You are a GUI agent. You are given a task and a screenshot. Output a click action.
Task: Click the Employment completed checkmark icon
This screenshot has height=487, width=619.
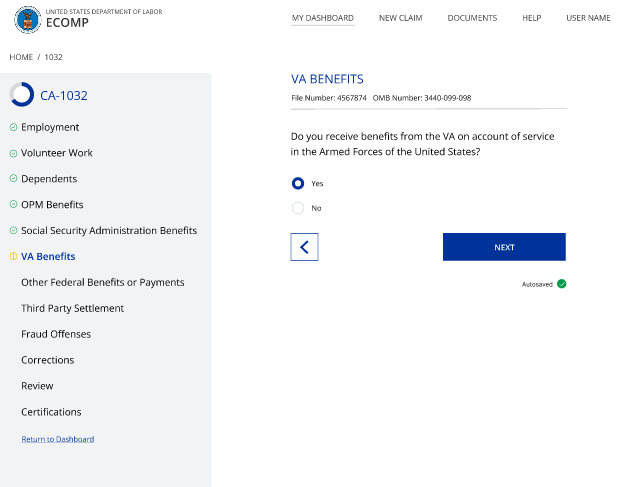coord(13,128)
